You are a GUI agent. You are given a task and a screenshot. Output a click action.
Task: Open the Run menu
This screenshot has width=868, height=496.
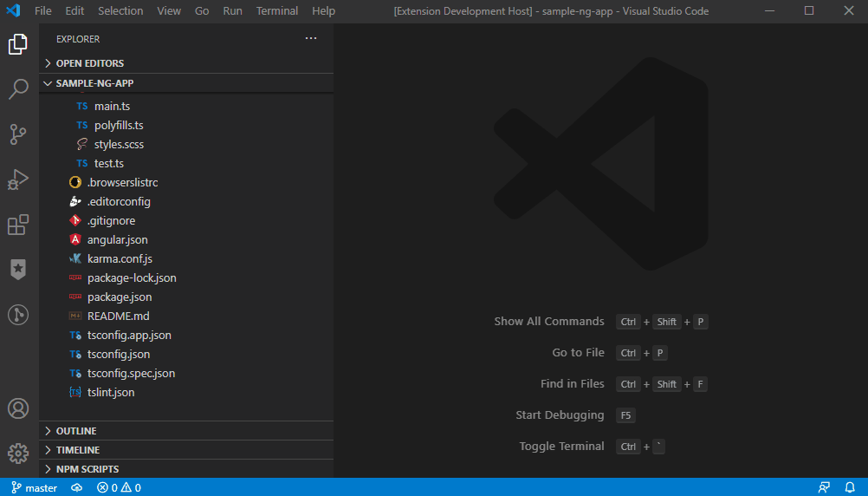pos(232,11)
